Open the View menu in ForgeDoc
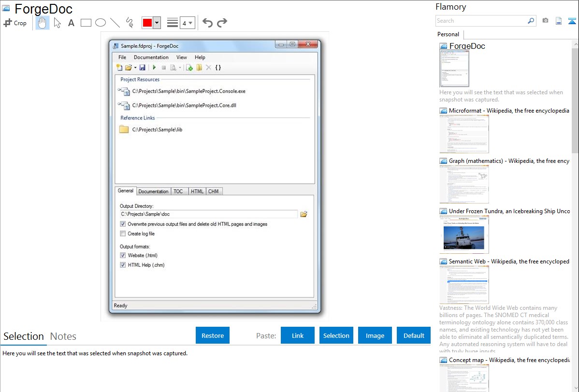 click(181, 57)
